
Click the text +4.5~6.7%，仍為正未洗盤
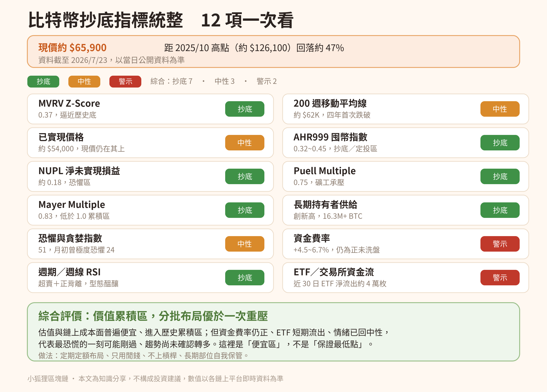(x=337, y=250)
